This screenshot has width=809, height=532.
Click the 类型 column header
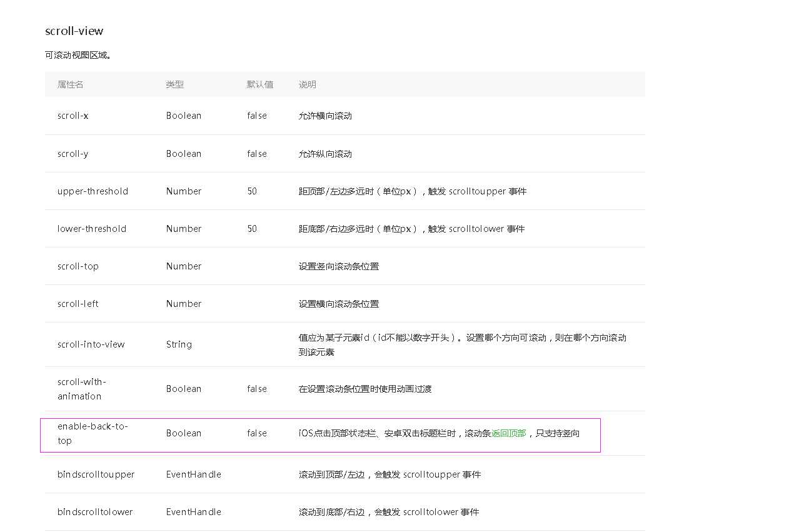point(174,84)
